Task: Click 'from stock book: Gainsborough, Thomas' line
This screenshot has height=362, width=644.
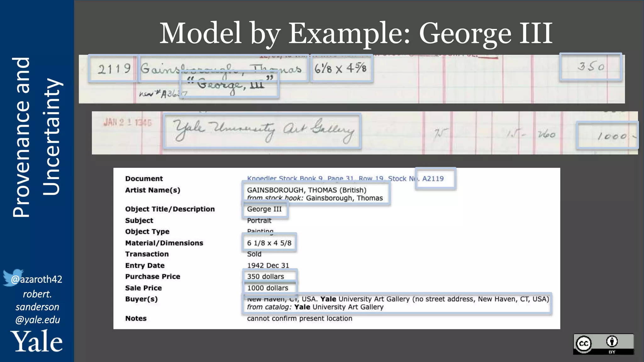Action: point(315,198)
